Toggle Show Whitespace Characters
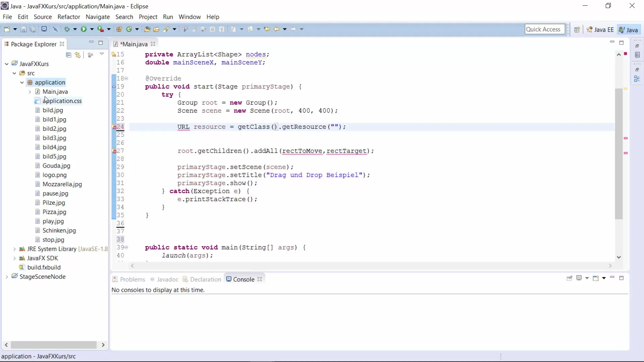 [222, 29]
